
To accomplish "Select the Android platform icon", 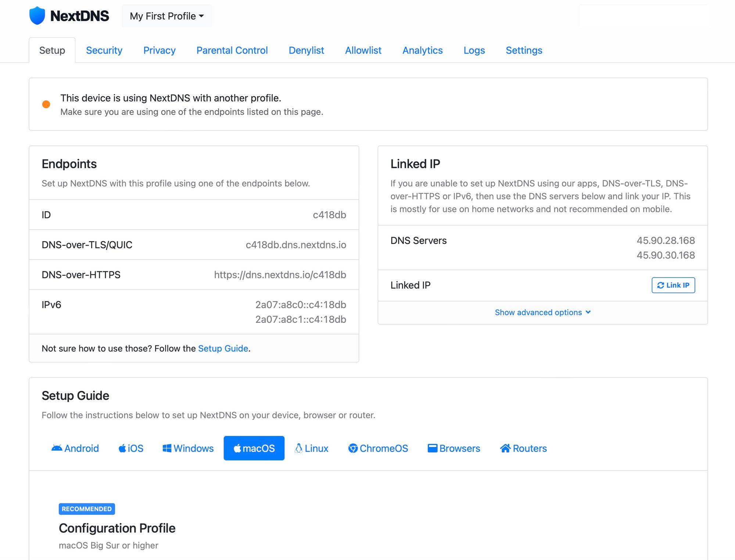I will pyautogui.click(x=75, y=448).
